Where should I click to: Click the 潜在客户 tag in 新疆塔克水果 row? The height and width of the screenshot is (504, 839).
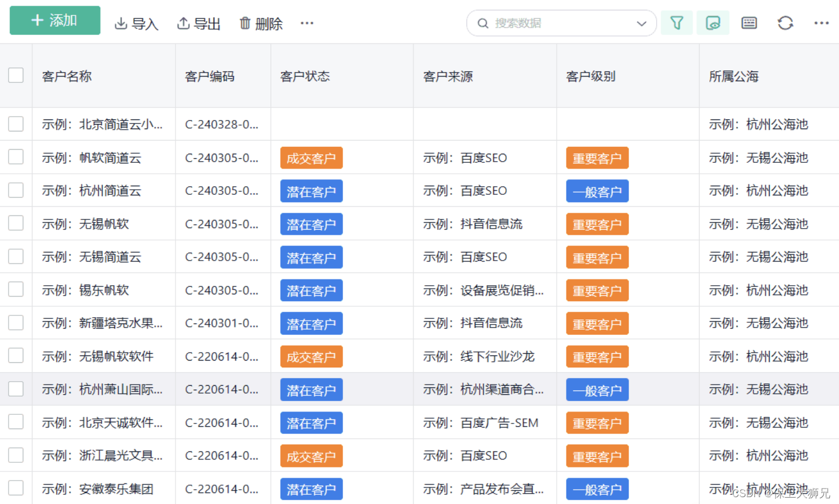coord(311,324)
